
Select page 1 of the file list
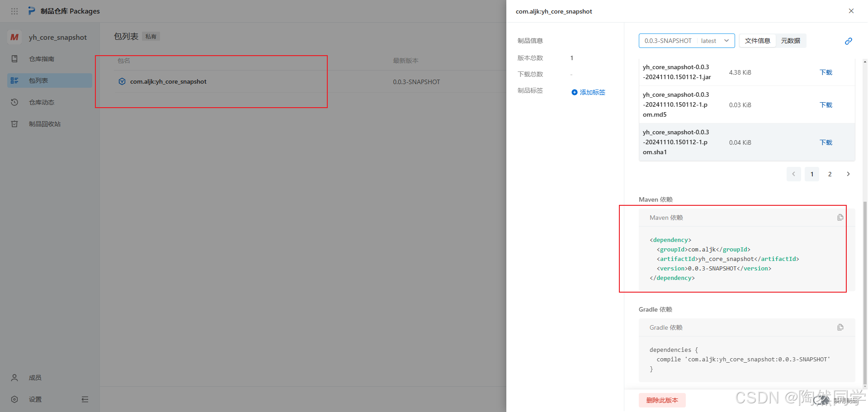click(x=812, y=174)
